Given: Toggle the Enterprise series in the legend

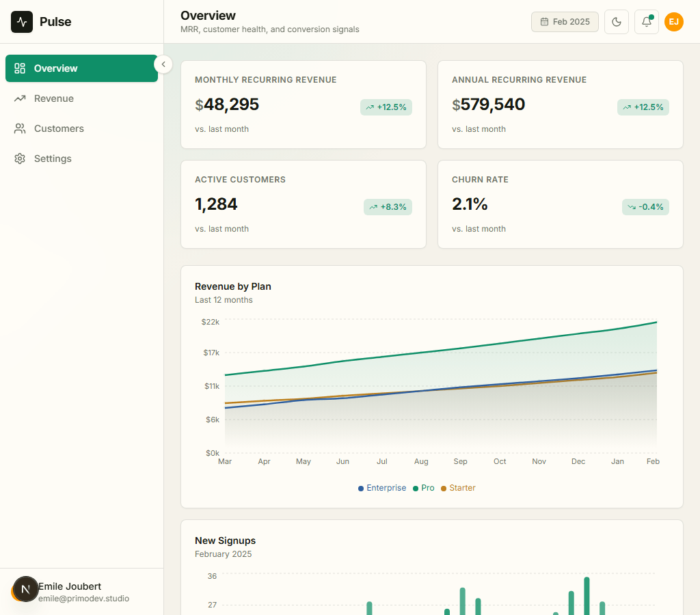Looking at the screenshot, I should [x=382, y=488].
